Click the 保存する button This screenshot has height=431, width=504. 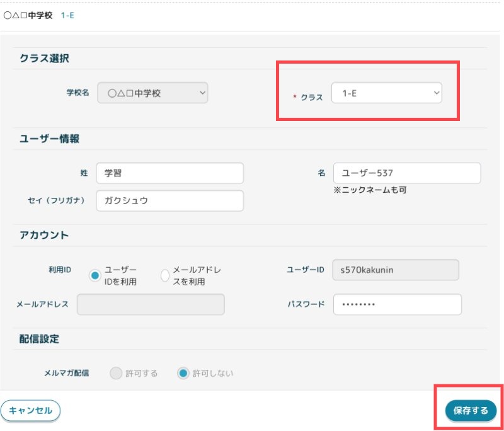click(471, 410)
